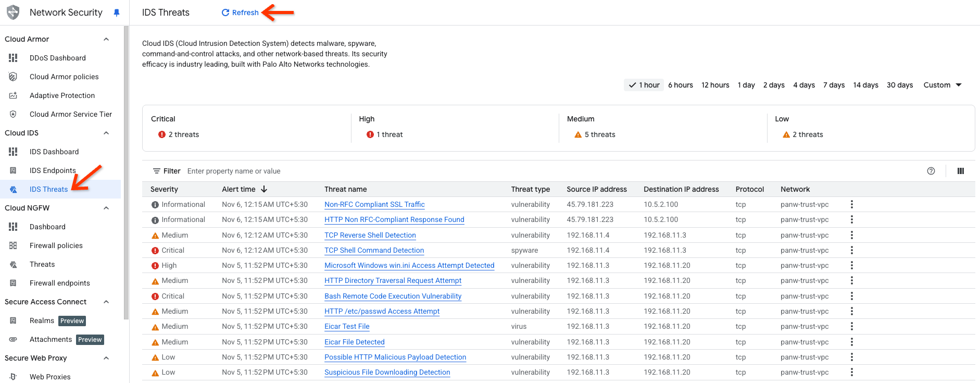The image size is (980, 383).
Task: Select the 1 day time range
Action: pos(746,85)
